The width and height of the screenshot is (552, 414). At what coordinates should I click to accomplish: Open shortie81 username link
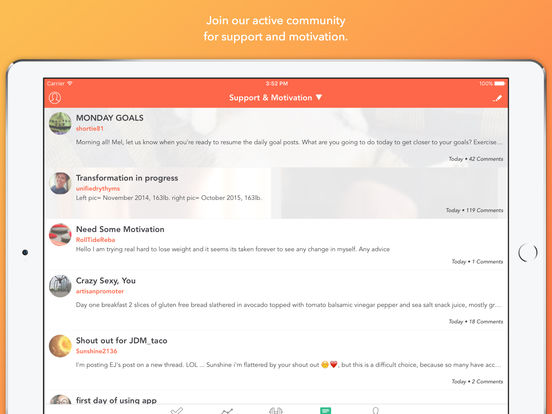90,128
